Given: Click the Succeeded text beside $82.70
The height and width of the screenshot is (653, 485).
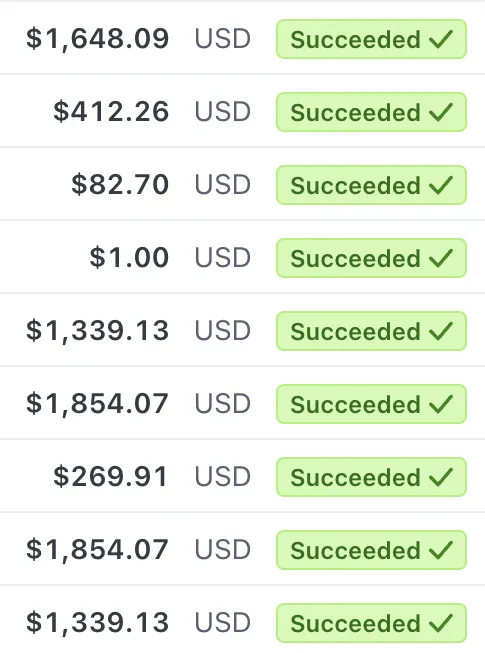Looking at the screenshot, I should pyautogui.click(x=356, y=185).
